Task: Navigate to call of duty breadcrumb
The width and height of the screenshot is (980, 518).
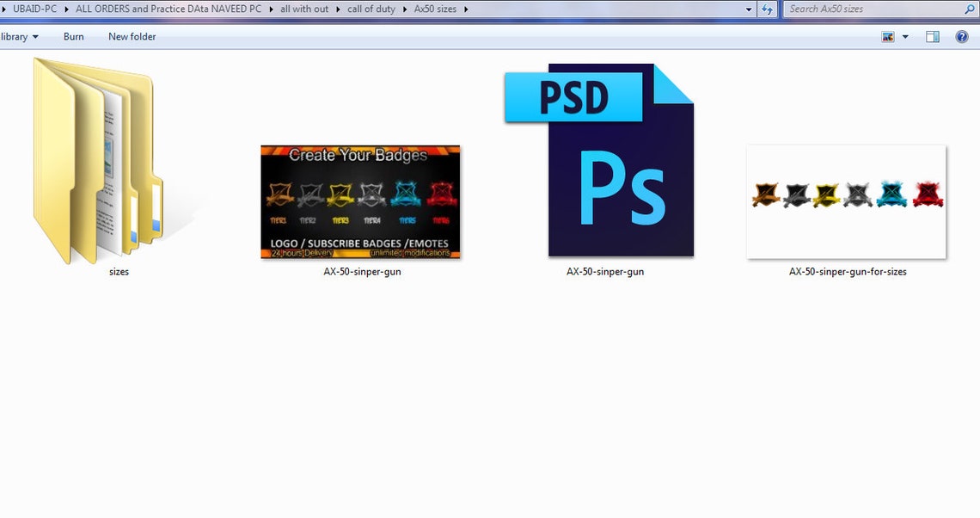Action: tap(371, 9)
